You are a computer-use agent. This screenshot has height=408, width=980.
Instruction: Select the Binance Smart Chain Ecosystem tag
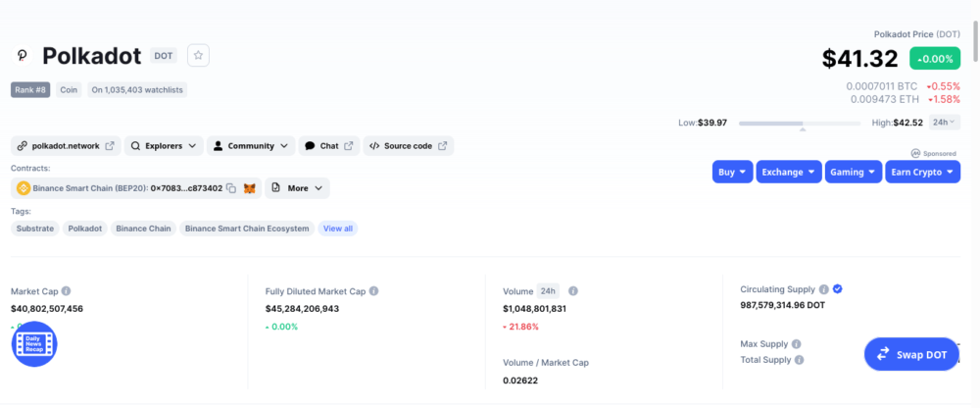(247, 229)
